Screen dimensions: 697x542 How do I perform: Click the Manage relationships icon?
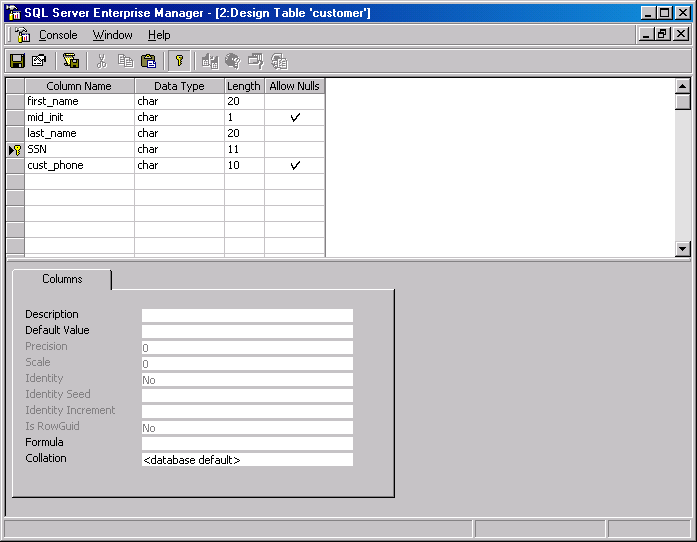click(x=210, y=61)
